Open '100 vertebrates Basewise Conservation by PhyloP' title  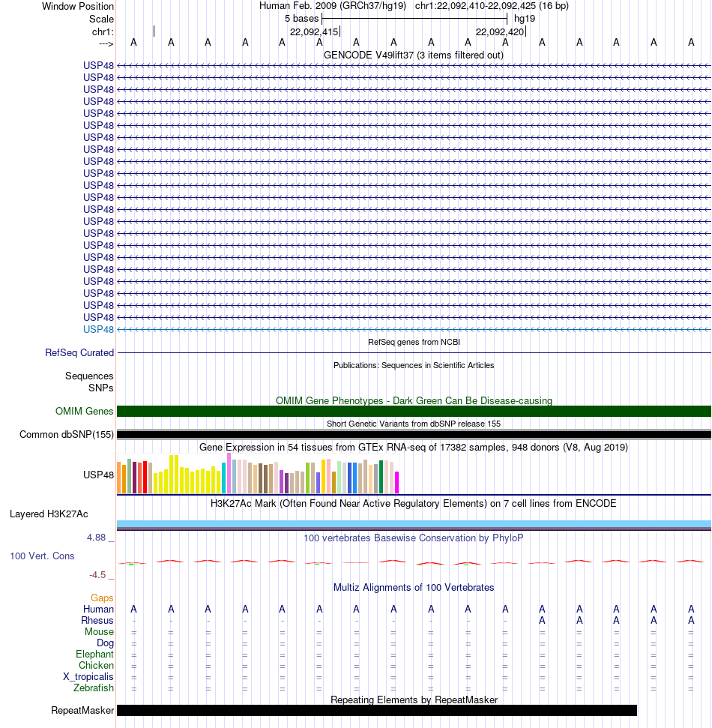tap(414, 538)
